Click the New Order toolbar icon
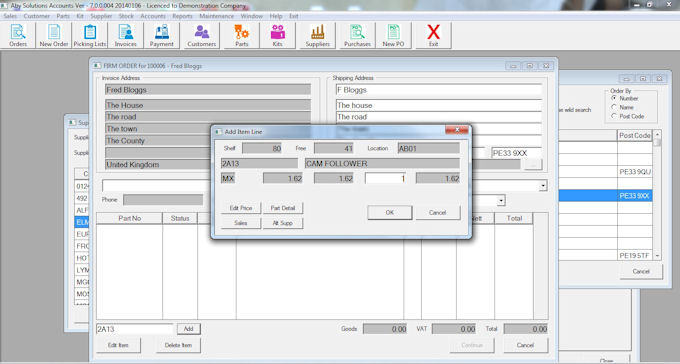The height and width of the screenshot is (364, 680). tap(54, 35)
